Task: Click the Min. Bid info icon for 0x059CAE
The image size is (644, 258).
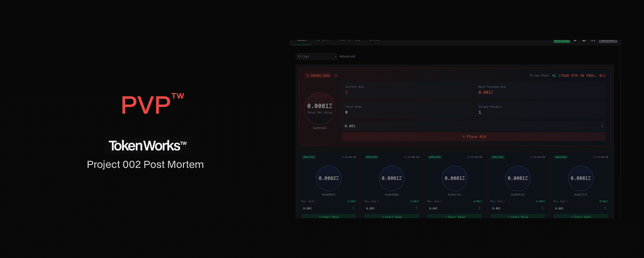Action: 504,202
